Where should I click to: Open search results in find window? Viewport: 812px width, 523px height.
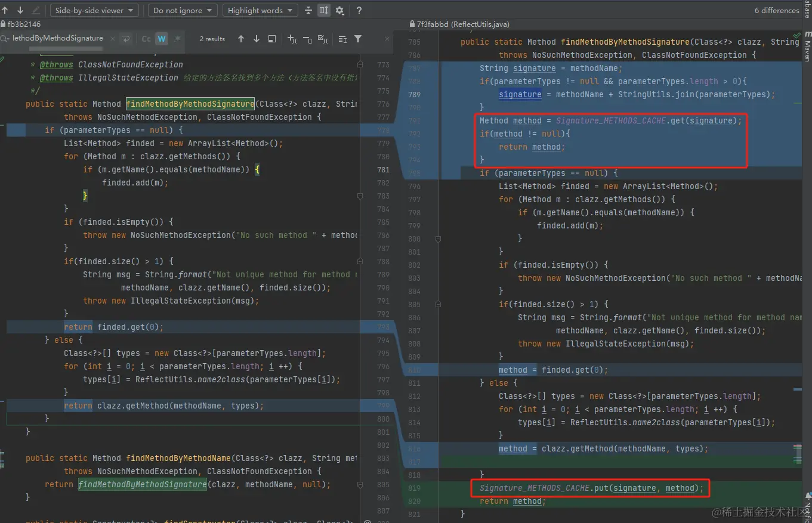[272, 39]
